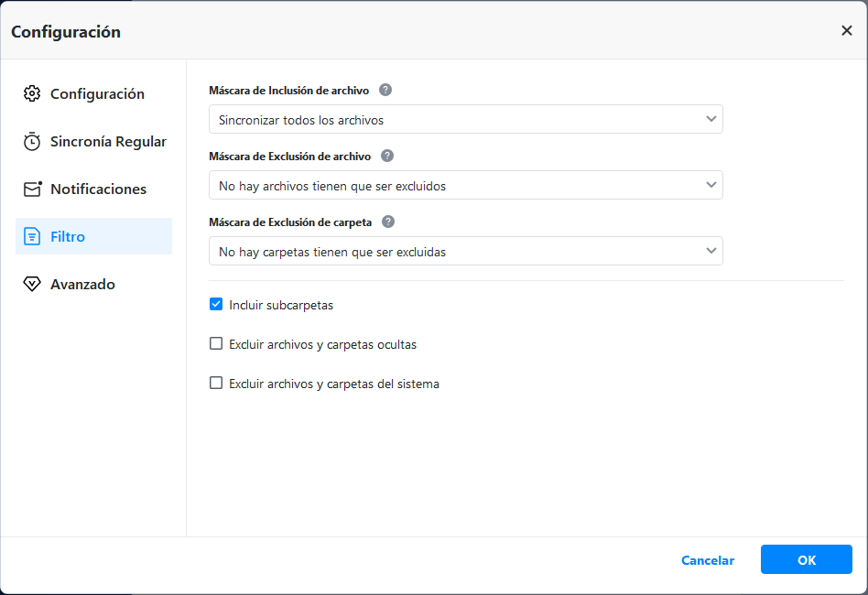Open help for Máscara de Exclusión de archivo

pos(387,156)
